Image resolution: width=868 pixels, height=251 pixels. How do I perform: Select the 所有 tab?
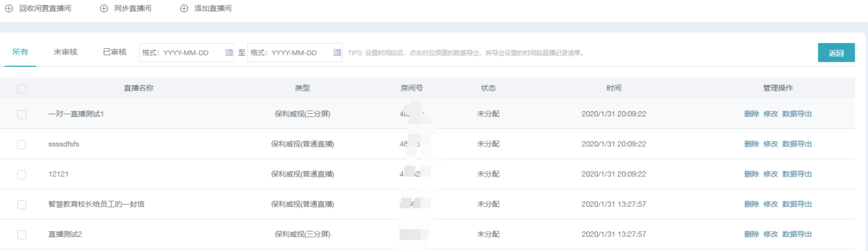click(x=20, y=52)
